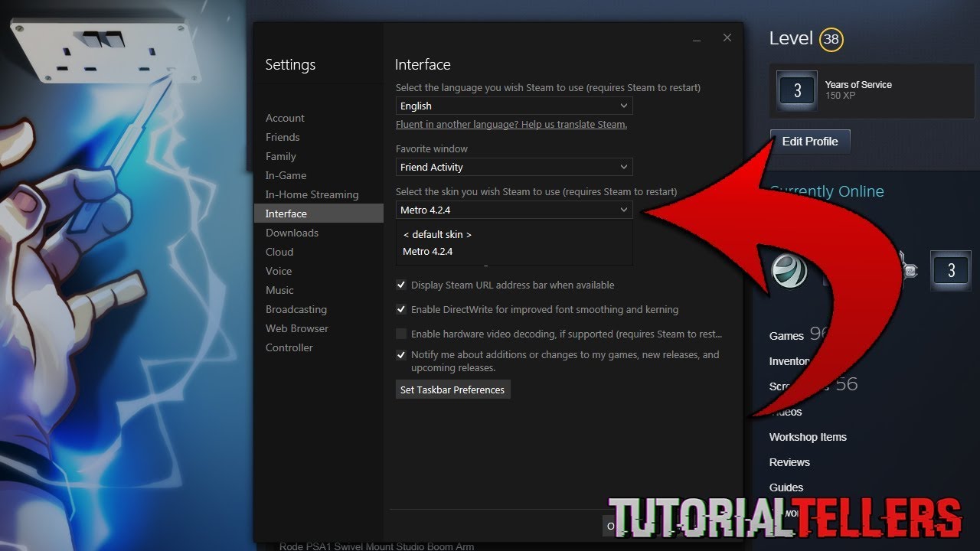Minimize the Settings window

pyautogui.click(x=697, y=38)
